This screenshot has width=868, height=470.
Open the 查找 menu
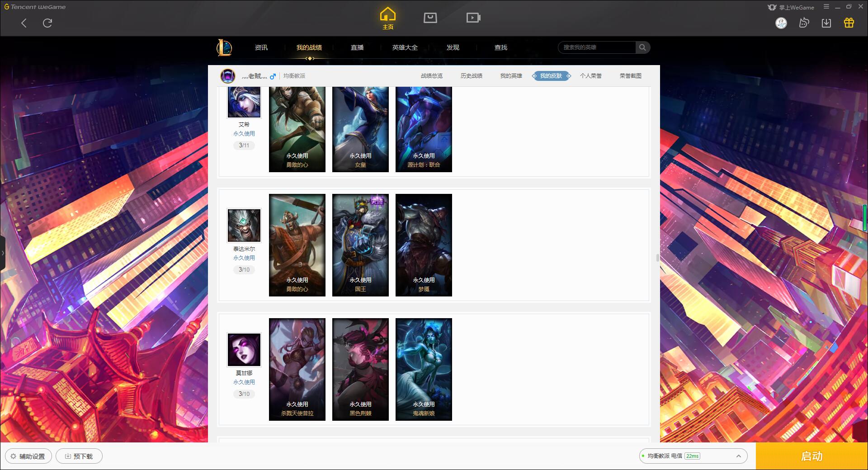(x=501, y=47)
